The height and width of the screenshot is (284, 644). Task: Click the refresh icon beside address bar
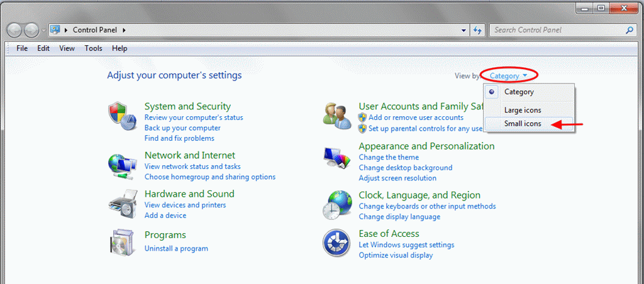click(x=477, y=30)
